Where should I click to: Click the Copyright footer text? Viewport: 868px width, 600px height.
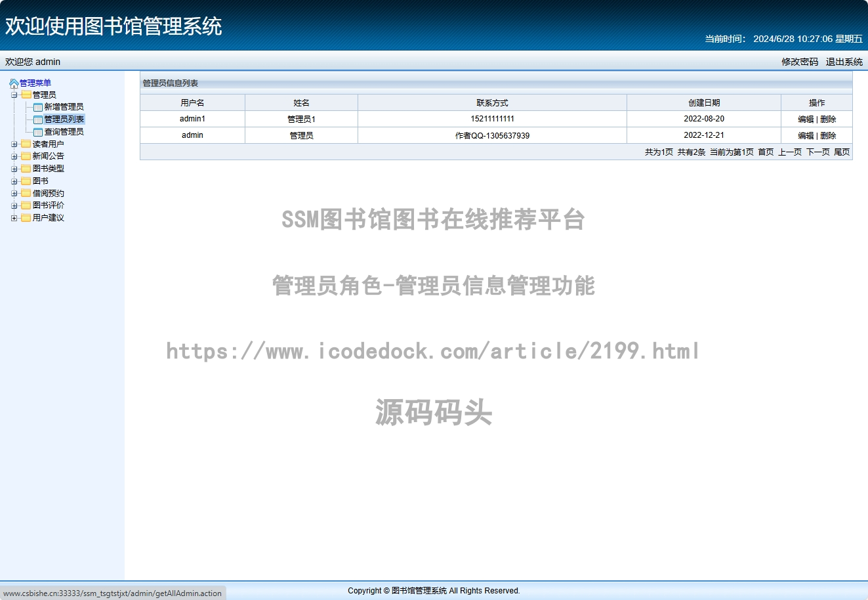[x=434, y=591]
